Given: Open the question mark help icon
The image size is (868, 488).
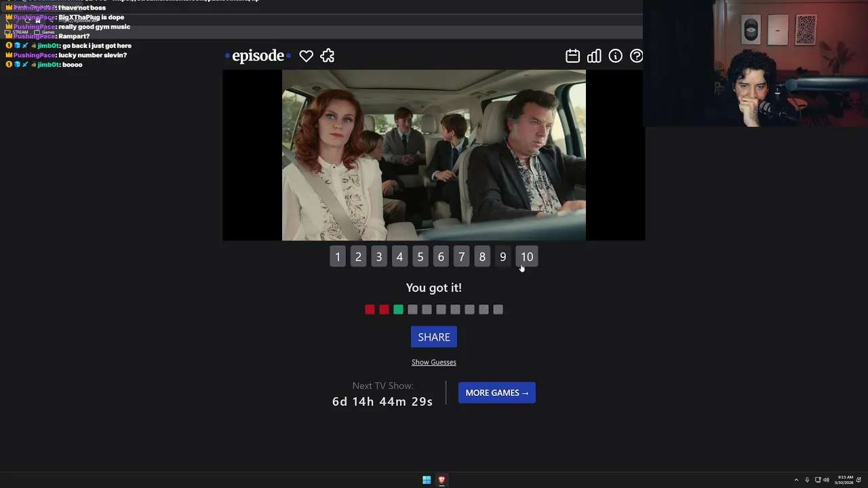Looking at the screenshot, I should point(636,56).
